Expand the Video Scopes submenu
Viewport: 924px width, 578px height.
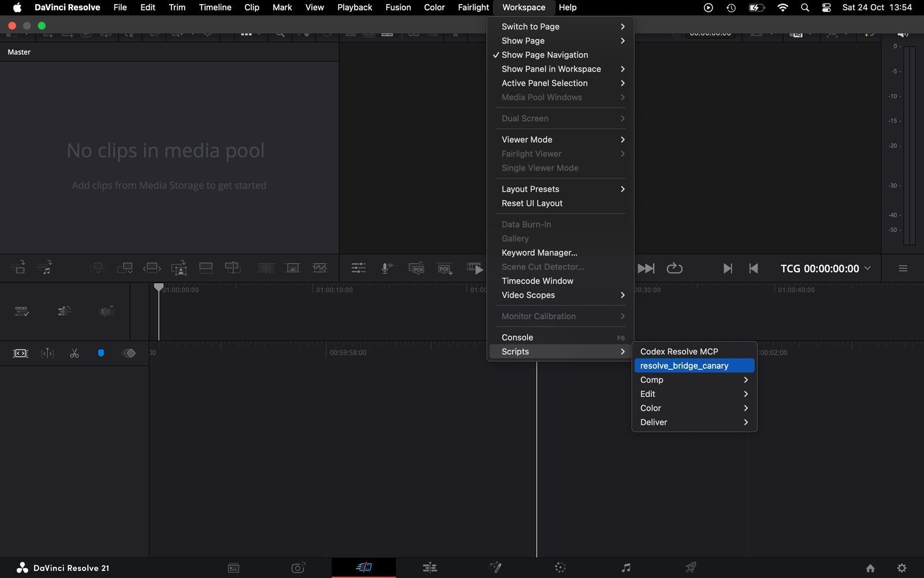[x=560, y=295]
